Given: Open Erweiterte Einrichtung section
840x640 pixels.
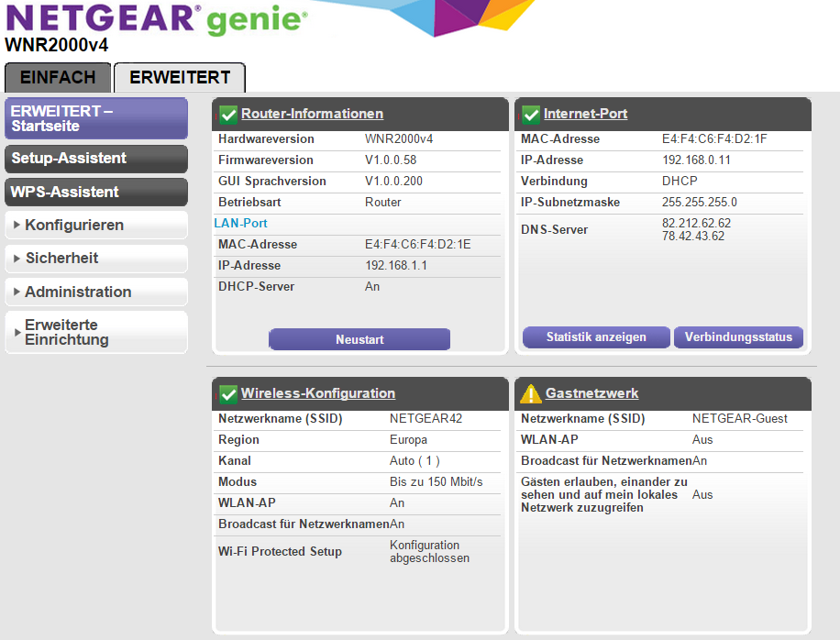Looking at the screenshot, I should click(x=96, y=332).
